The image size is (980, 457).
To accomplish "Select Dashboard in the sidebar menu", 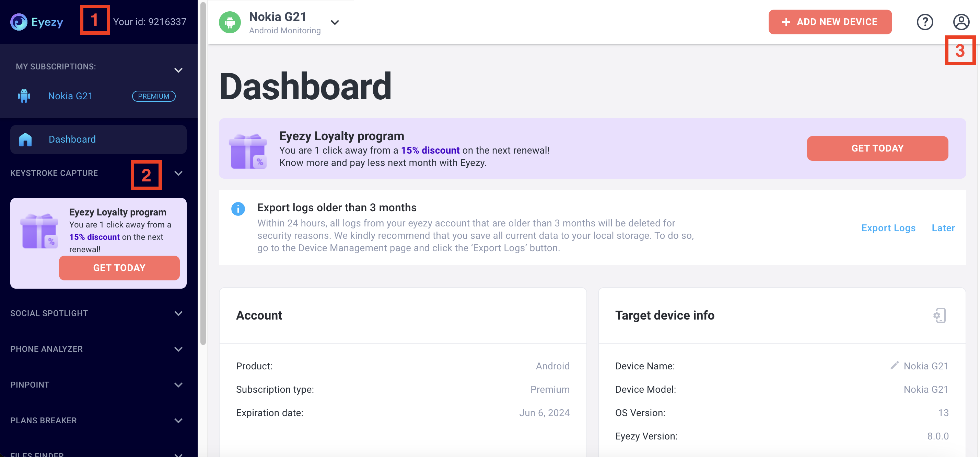I will [x=72, y=139].
